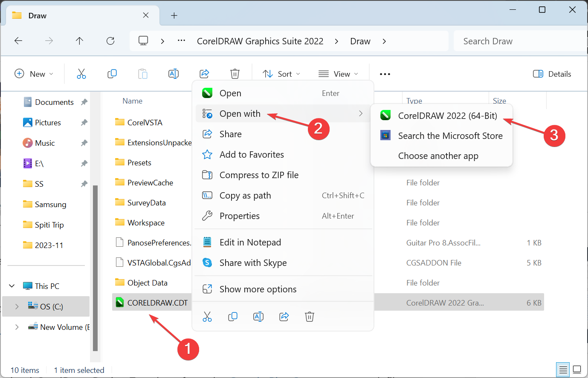Click the Delete trash icon in the toolbar
The image size is (588, 378).
(235, 74)
